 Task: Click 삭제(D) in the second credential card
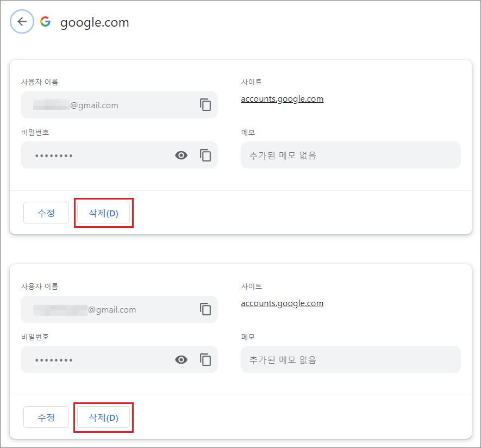103,417
